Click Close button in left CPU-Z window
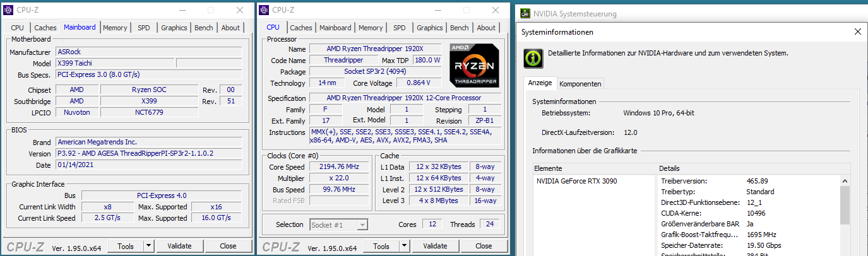 pyautogui.click(x=228, y=246)
